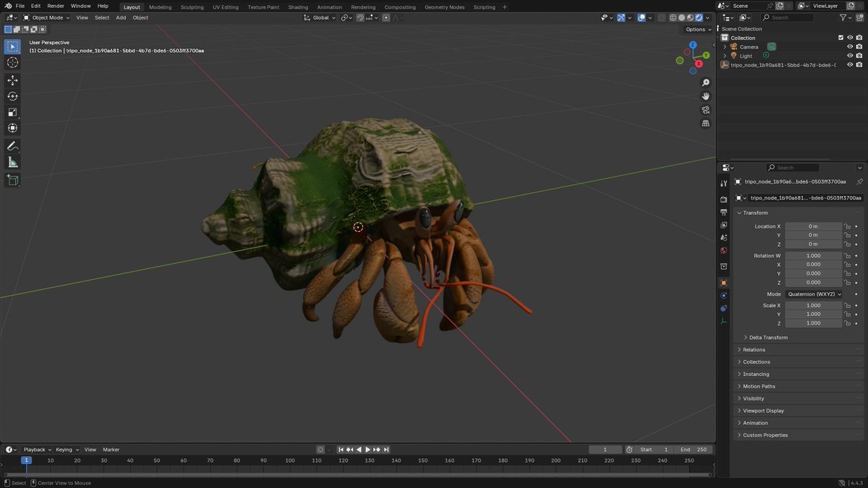Activate the Scale tool
Screen dimensions: 868x488
click(x=12, y=112)
